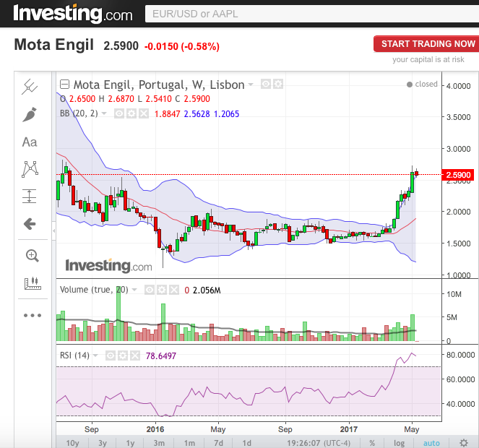Expand the RSI (14) dropdown arrow
The width and height of the screenshot is (479, 448).
(x=95, y=356)
